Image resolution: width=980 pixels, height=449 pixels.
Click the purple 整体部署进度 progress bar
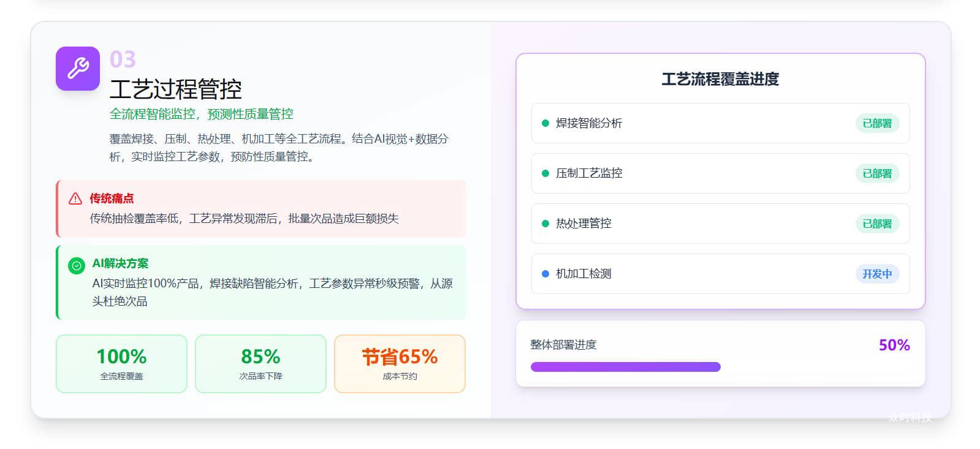pos(625,367)
